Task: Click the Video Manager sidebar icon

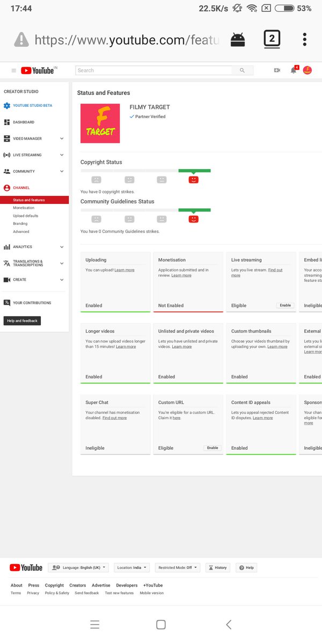Action: pos(7,138)
